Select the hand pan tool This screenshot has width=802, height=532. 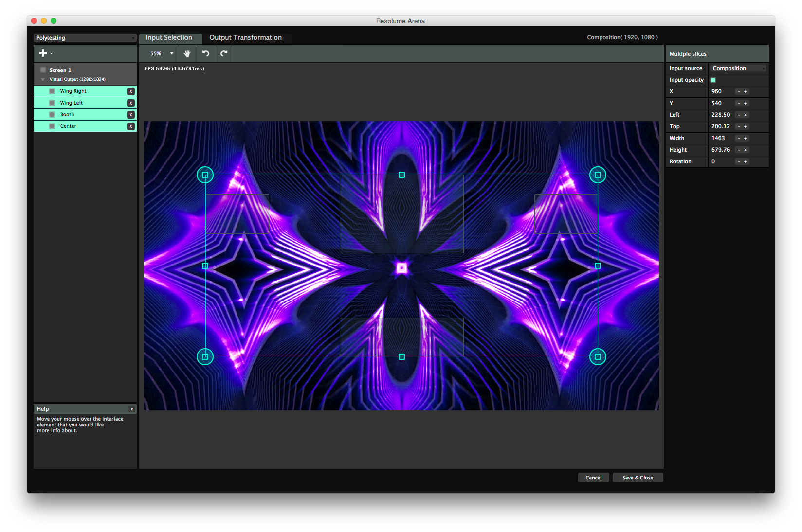click(187, 53)
